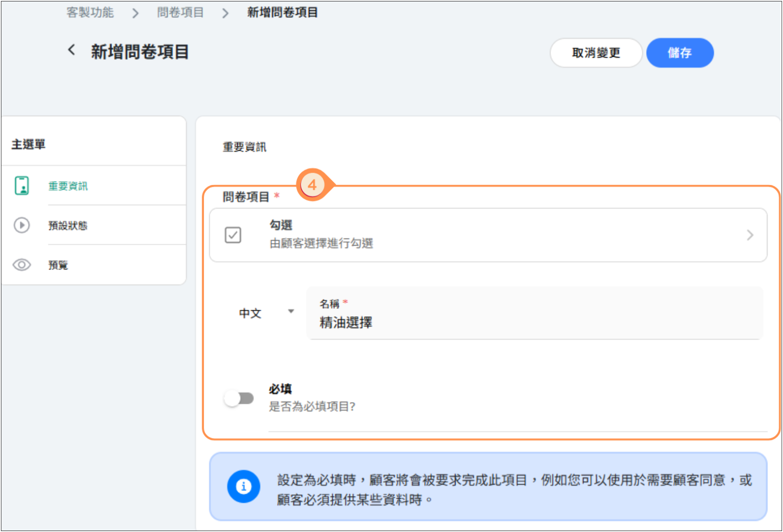Viewport: 783px width, 532px height.
Task: Toggle the 必填 switch on
Action: [239, 398]
